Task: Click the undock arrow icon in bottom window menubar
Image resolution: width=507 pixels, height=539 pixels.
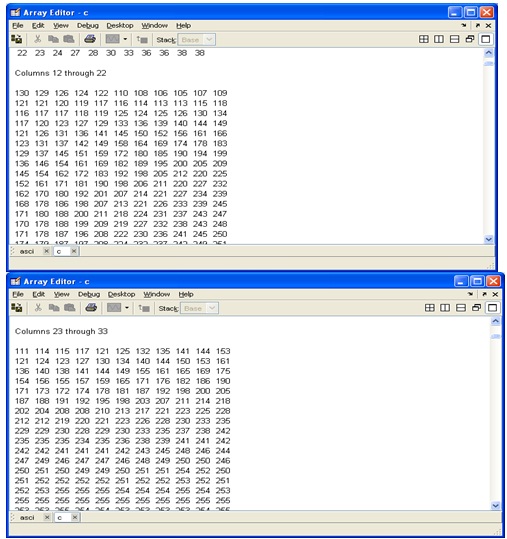Action: point(484,294)
